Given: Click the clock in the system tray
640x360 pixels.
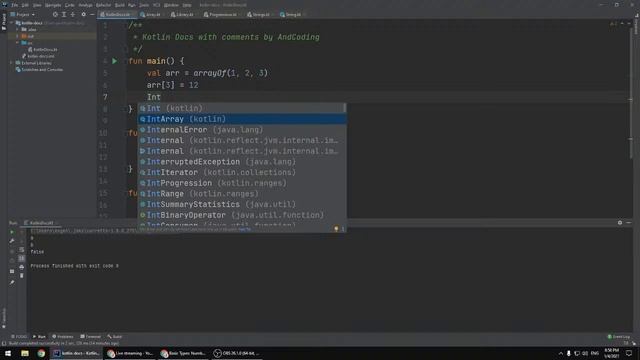Looking at the screenshot, I should click(x=611, y=353).
